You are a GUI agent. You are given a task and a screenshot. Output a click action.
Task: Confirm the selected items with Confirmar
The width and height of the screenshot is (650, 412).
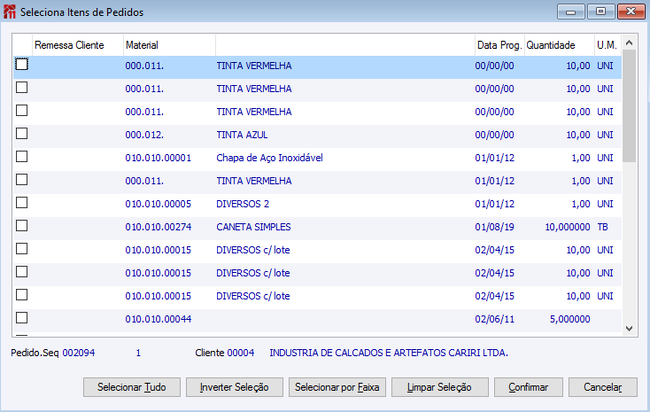[x=528, y=387]
